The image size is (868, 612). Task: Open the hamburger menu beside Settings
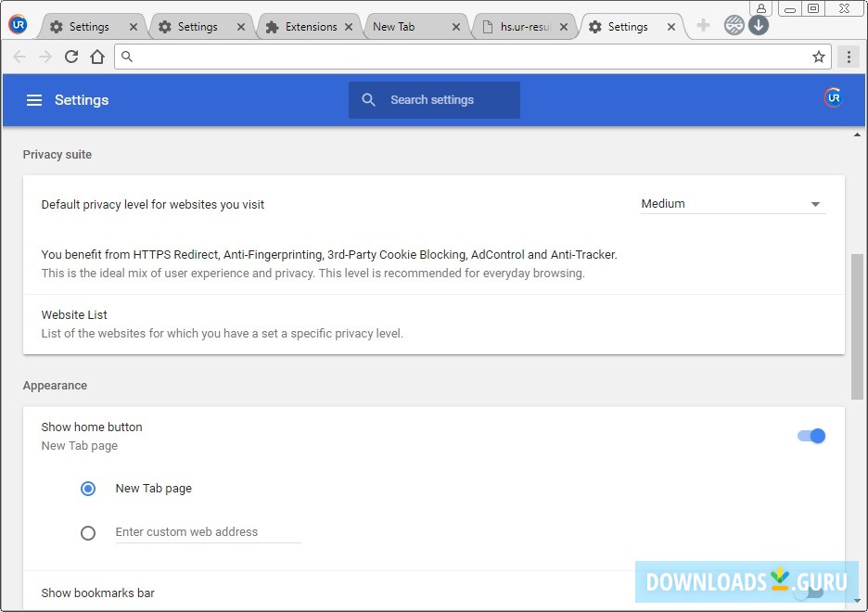pyautogui.click(x=34, y=99)
